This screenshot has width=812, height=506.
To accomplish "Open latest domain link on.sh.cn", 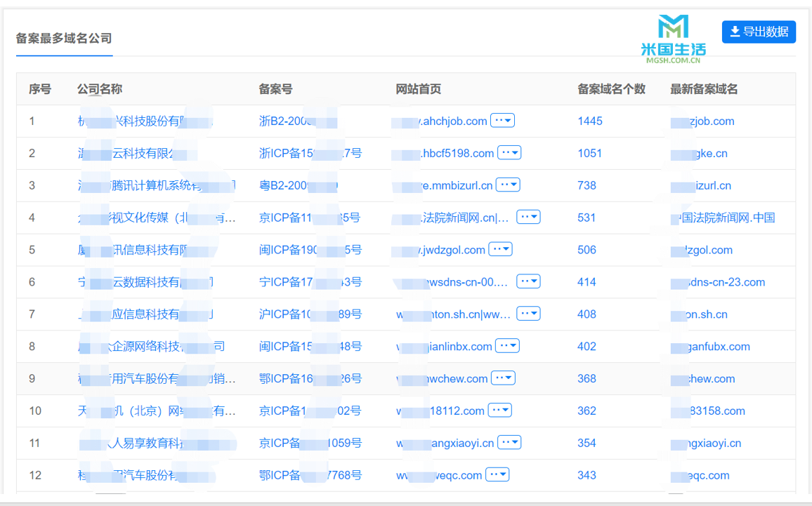I will (699, 314).
